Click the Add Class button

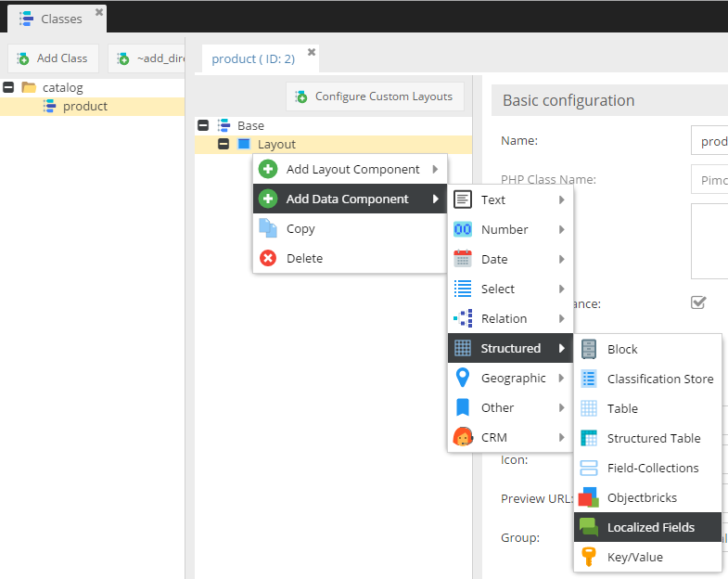pyautogui.click(x=52, y=58)
